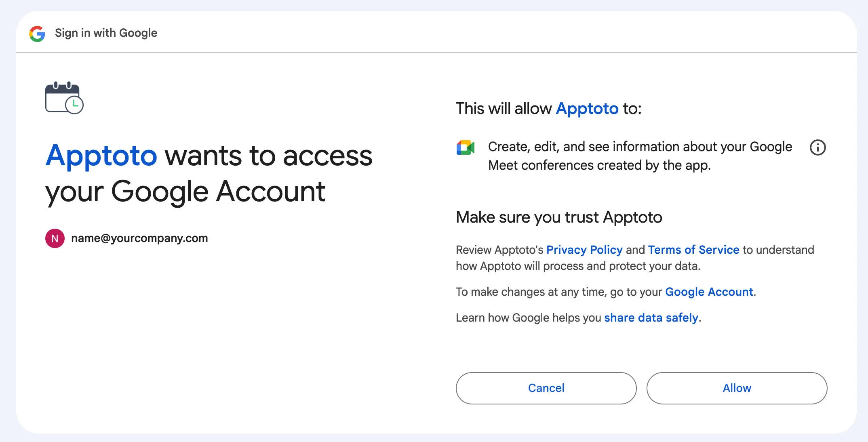
Task: Click the Google Meet camera icon
Action: [466, 147]
